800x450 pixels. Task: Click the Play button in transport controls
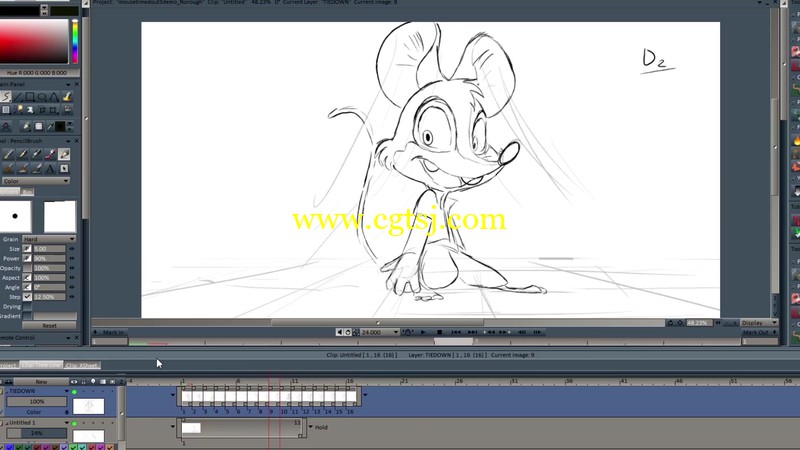tap(423, 332)
